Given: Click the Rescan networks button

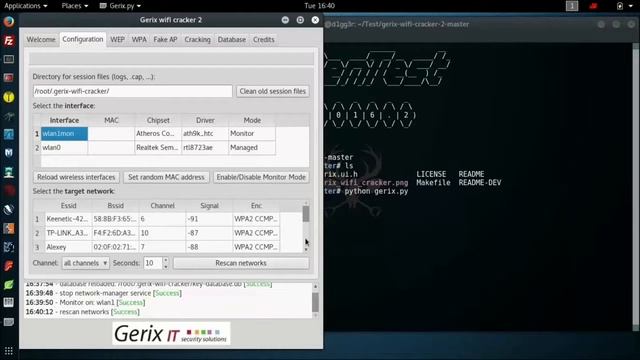Looking at the screenshot, I should 241,263.
